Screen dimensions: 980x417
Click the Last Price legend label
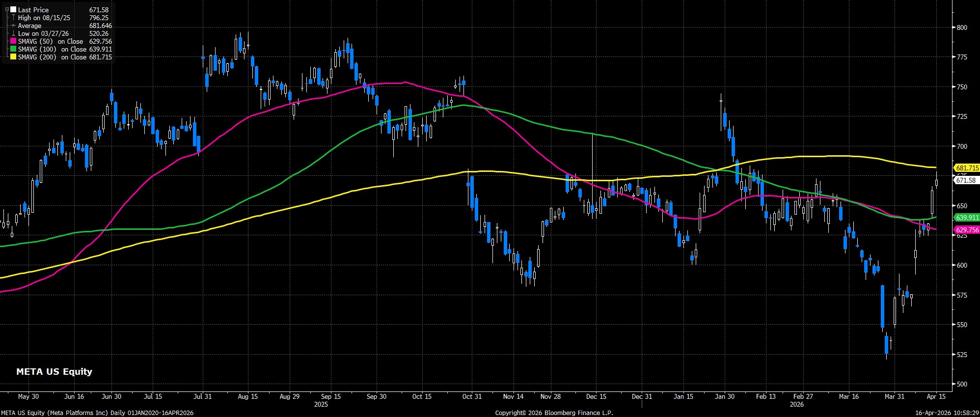point(33,10)
